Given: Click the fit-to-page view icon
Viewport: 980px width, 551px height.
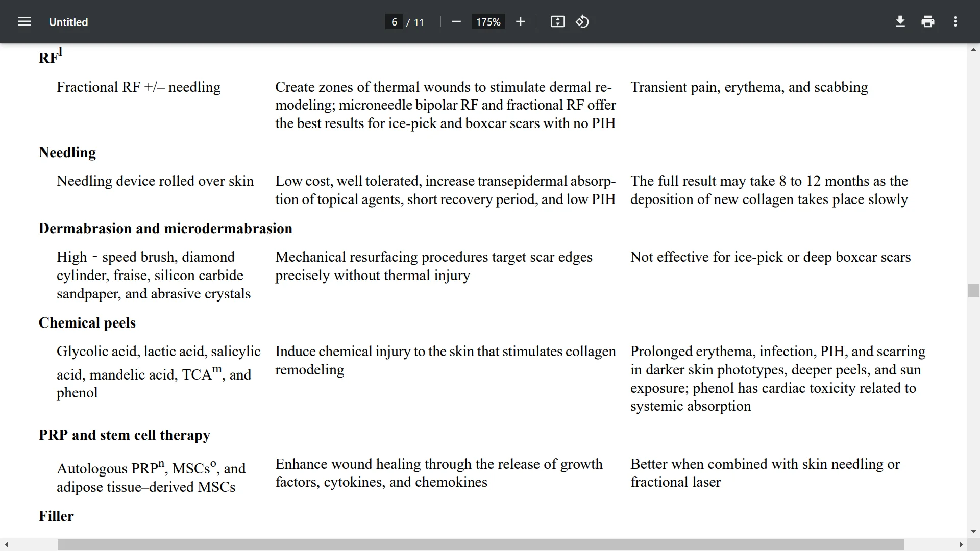Looking at the screenshot, I should pos(557,21).
